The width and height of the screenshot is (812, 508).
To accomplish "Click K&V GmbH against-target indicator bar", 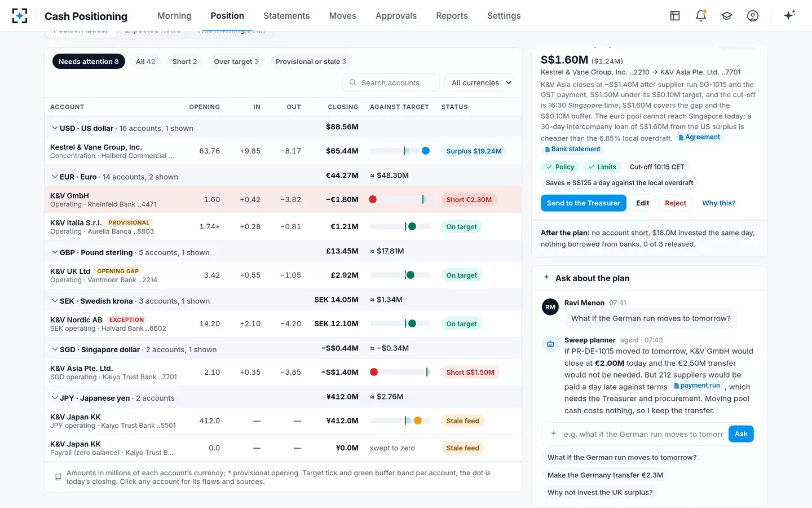I will (400, 199).
